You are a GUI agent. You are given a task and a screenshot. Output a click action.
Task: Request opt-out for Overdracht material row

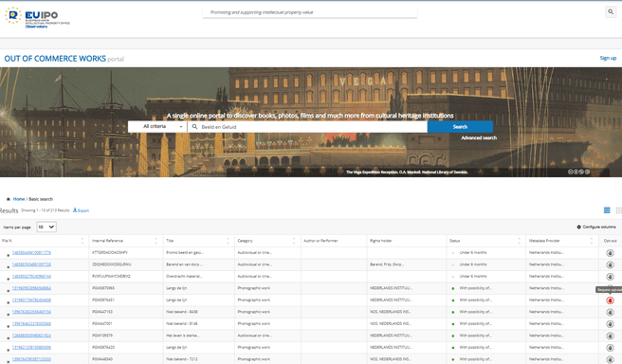click(610, 277)
